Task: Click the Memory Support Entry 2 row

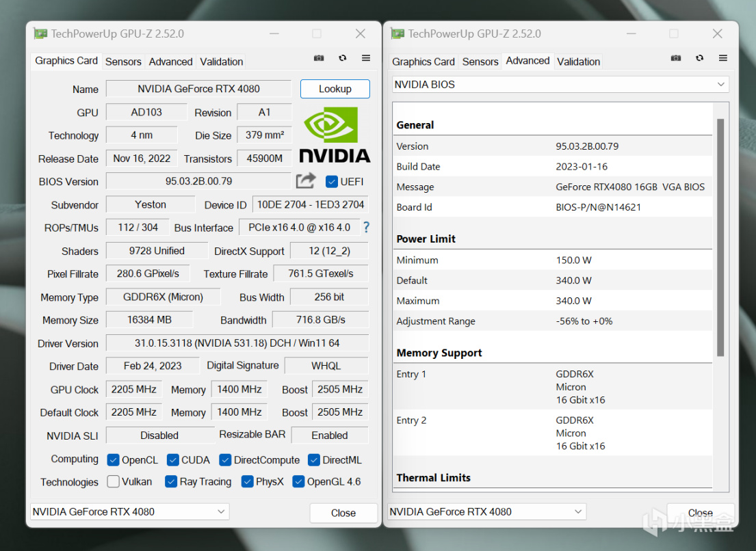Action: pyautogui.click(x=553, y=433)
